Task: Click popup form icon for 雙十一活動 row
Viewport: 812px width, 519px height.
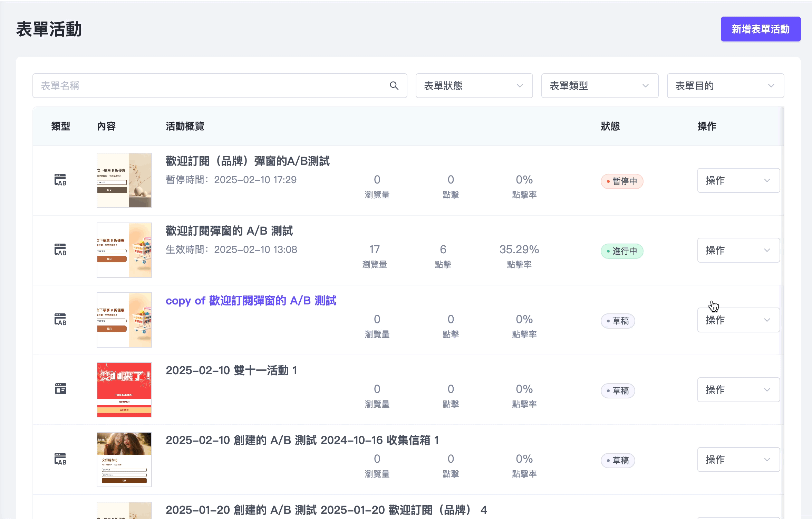Action: point(60,389)
